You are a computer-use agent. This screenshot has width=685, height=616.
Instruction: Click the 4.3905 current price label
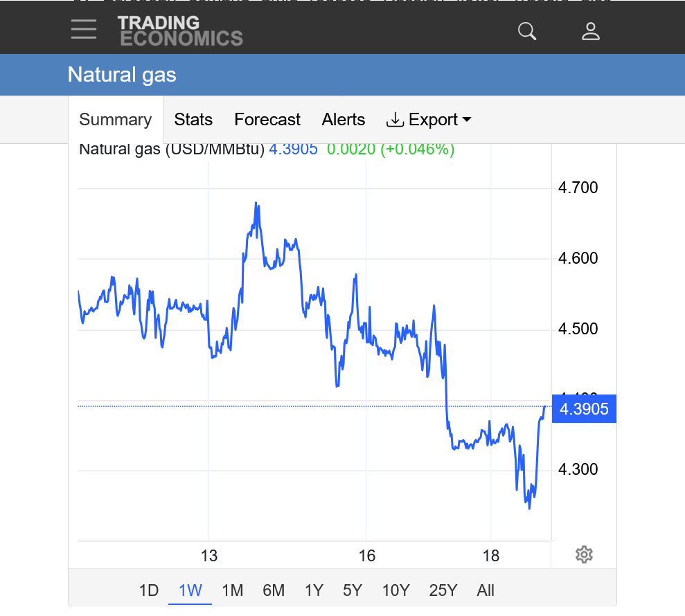pos(583,409)
